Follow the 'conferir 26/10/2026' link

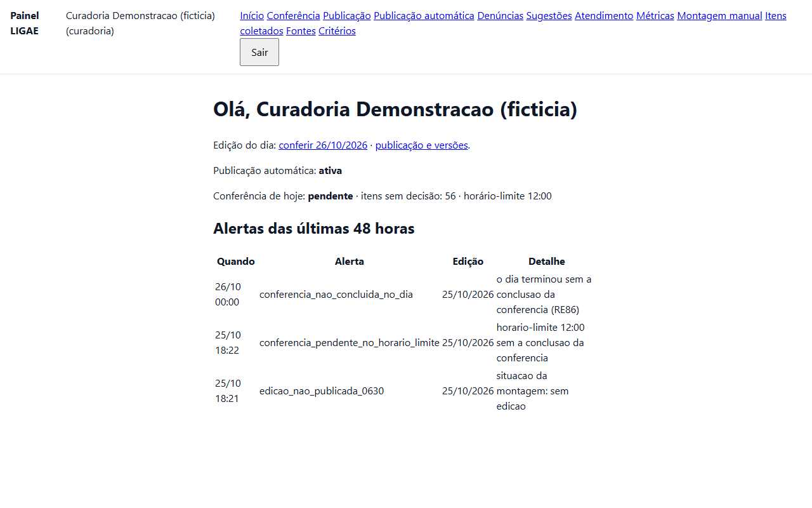[323, 145]
